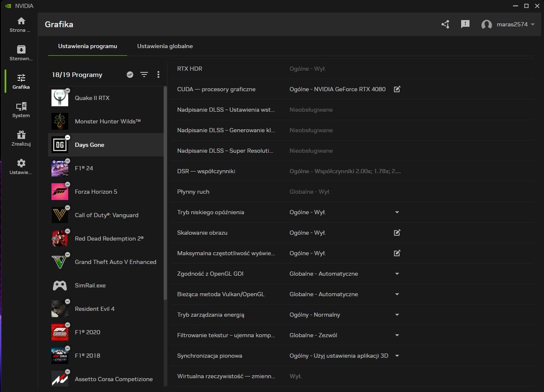This screenshot has width=544, height=392.
Task: Expand the Tryb niskiego opóźnienia dropdown
Action: pos(397,212)
